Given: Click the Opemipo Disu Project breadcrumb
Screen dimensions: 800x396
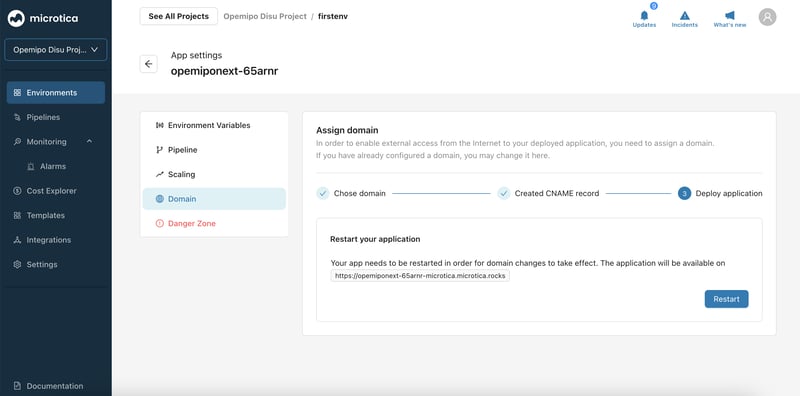Looking at the screenshot, I should click(x=265, y=16).
